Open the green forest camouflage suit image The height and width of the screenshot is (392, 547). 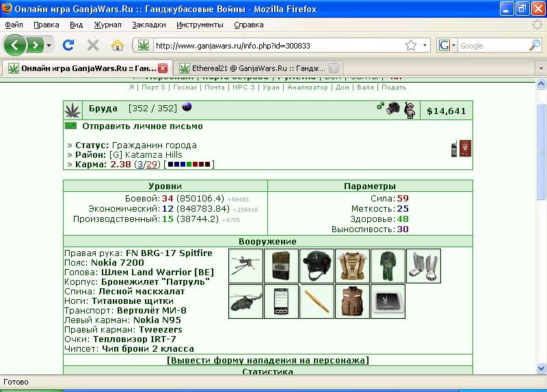388,266
